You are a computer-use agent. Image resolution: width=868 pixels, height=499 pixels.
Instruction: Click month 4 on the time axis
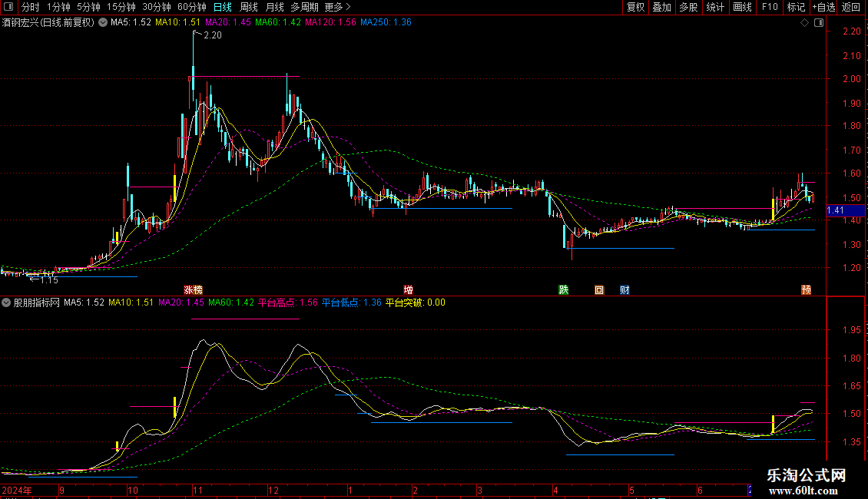(555, 490)
